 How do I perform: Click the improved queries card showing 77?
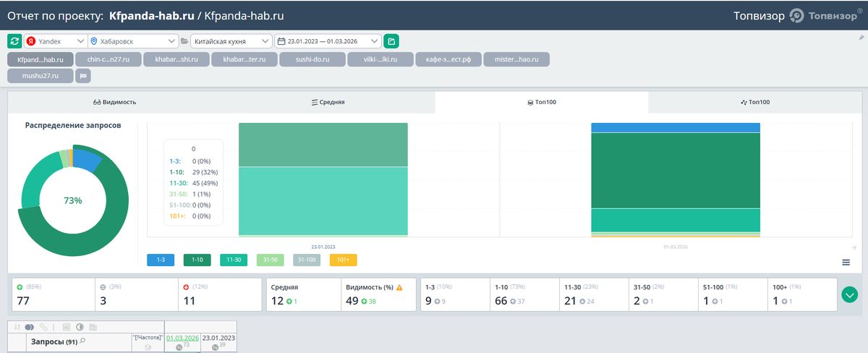pyautogui.click(x=54, y=294)
